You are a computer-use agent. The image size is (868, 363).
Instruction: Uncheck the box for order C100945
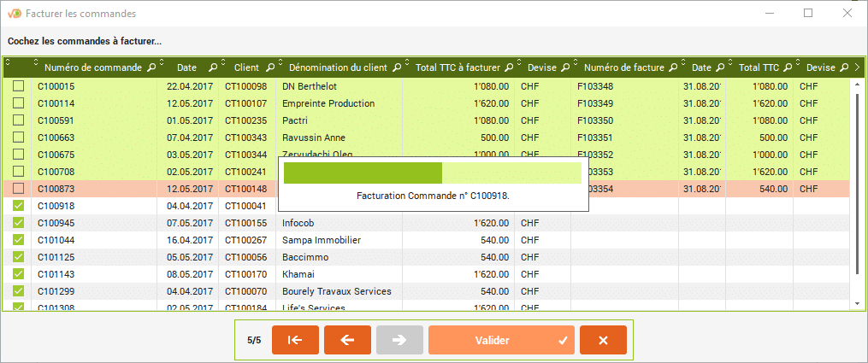(x=18, y=223)
